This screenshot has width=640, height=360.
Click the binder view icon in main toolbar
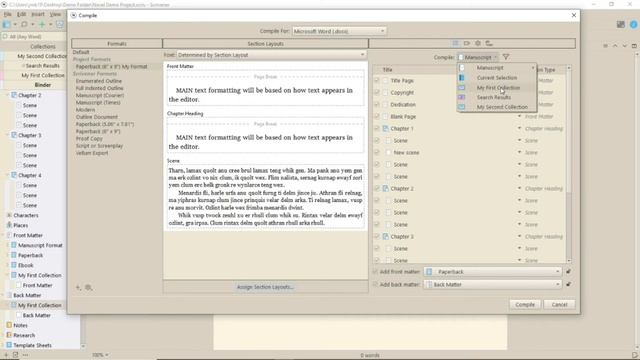pyautogui.click(x=6, y=24)
